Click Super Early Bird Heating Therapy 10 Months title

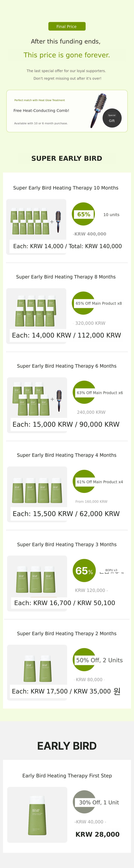coord(66,188)
